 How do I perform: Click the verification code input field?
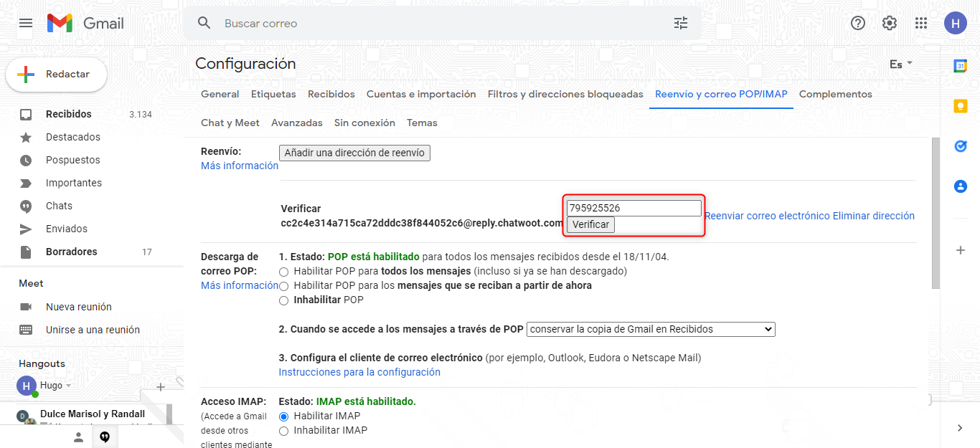click(x=633, y=208)
